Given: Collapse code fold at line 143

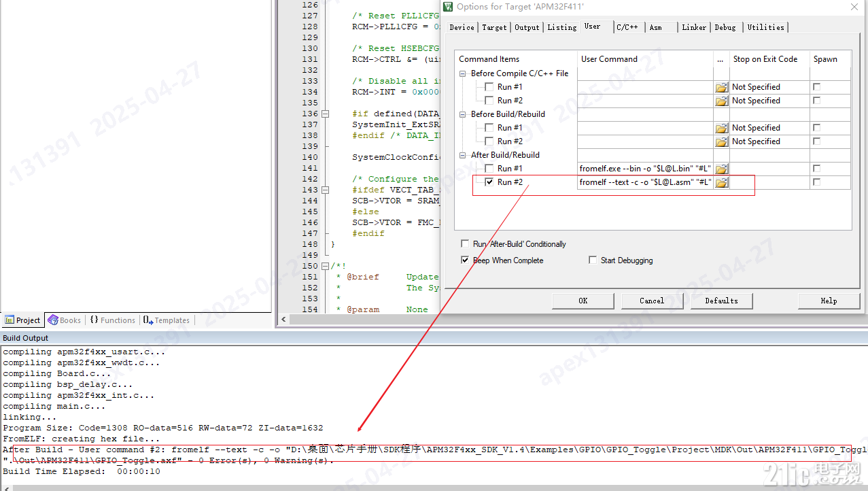Looking at the screenshot, I should [x=325, y=190].
